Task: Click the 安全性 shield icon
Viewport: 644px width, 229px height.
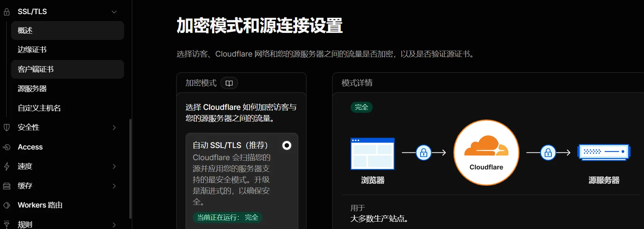Action: coord(7,128)
